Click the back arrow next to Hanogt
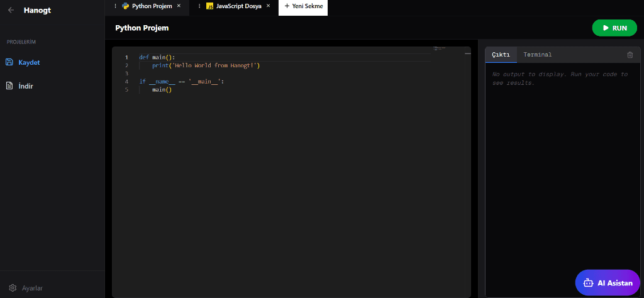644x298 pixels. [11, 10]
